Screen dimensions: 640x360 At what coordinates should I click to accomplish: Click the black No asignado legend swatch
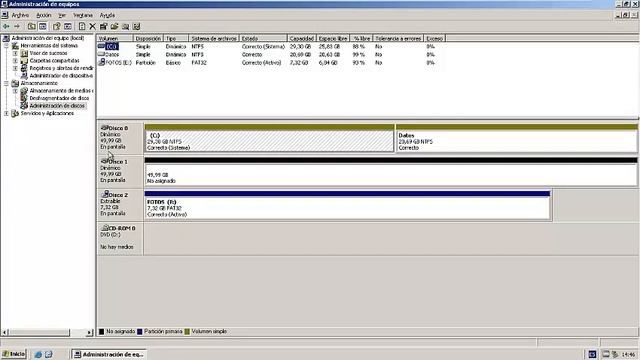point(102,331)
